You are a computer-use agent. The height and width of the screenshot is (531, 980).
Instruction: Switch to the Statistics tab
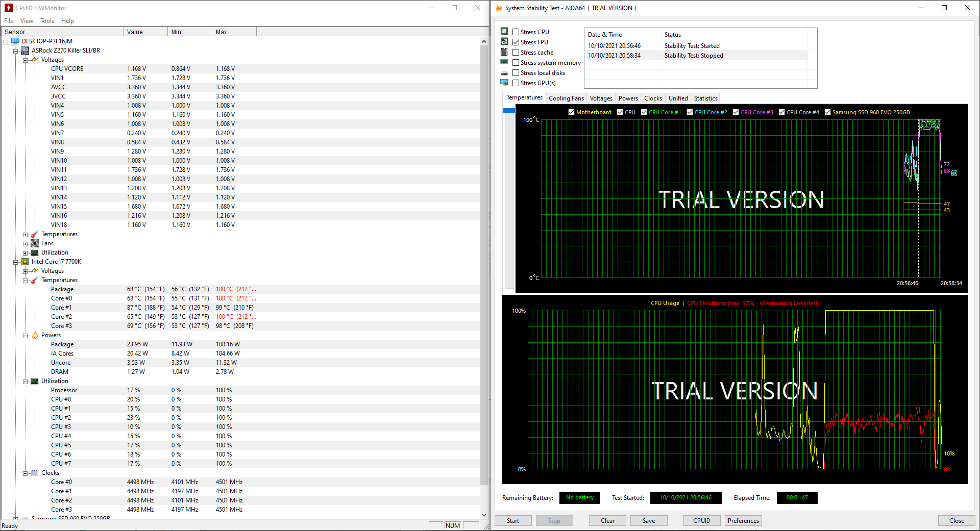(705, 98)
